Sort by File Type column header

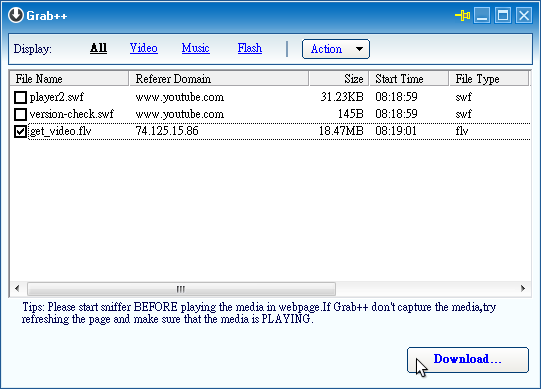[x=489, y=79]
